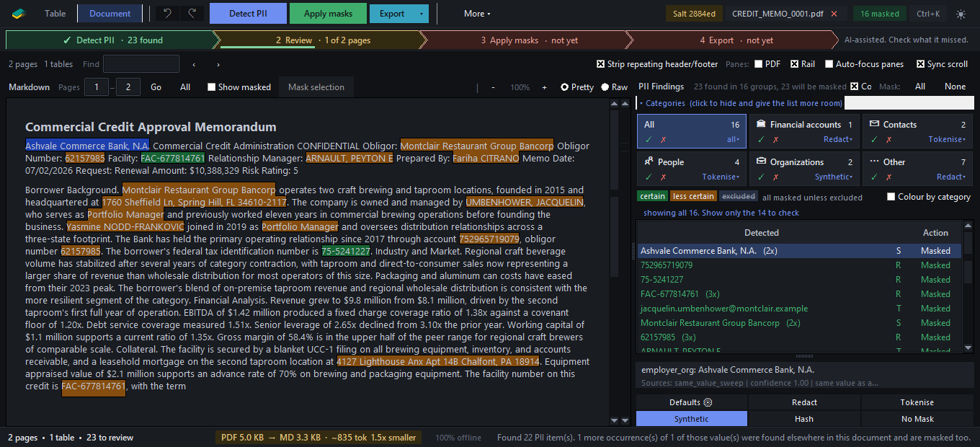Accept Other category findings
Screen dimensions: 980x447
tap(874, 177)
